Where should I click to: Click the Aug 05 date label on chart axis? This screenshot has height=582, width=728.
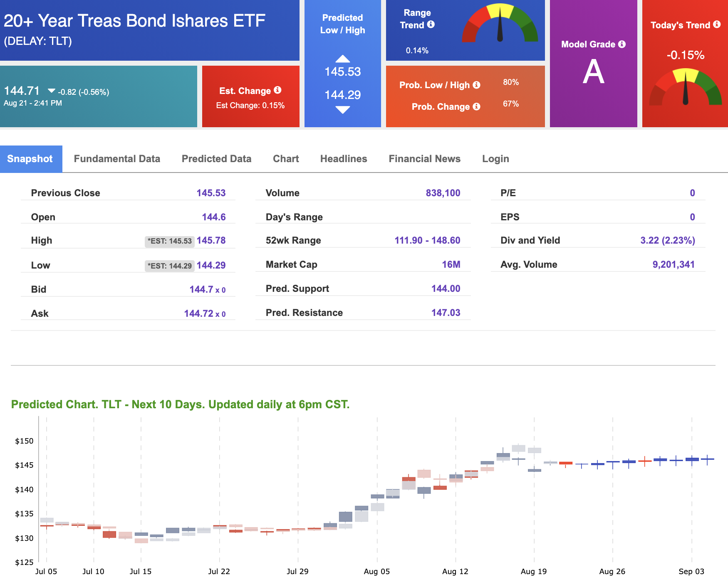(376, 572)
